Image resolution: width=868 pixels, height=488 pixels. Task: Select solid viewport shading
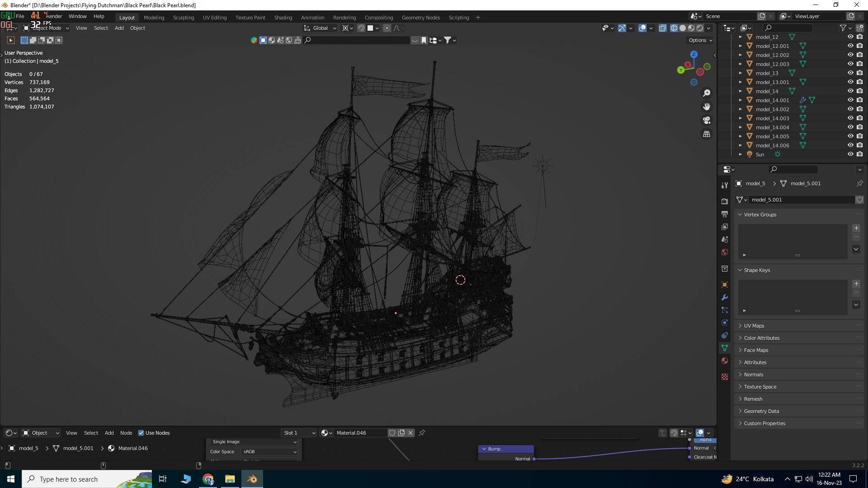(683, 28)
